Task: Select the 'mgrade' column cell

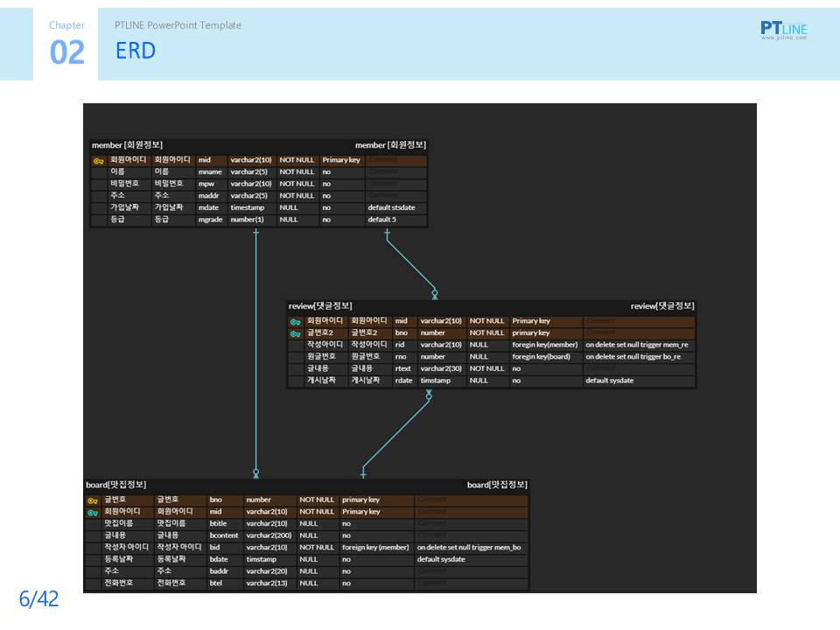Action: [x=211, y=220]
